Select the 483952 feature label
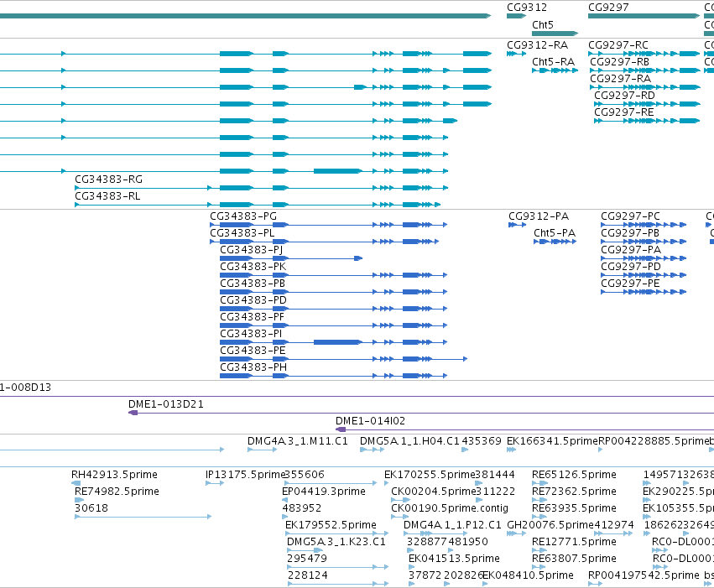Screen dimensions: 714x588 tap(302, 508)
